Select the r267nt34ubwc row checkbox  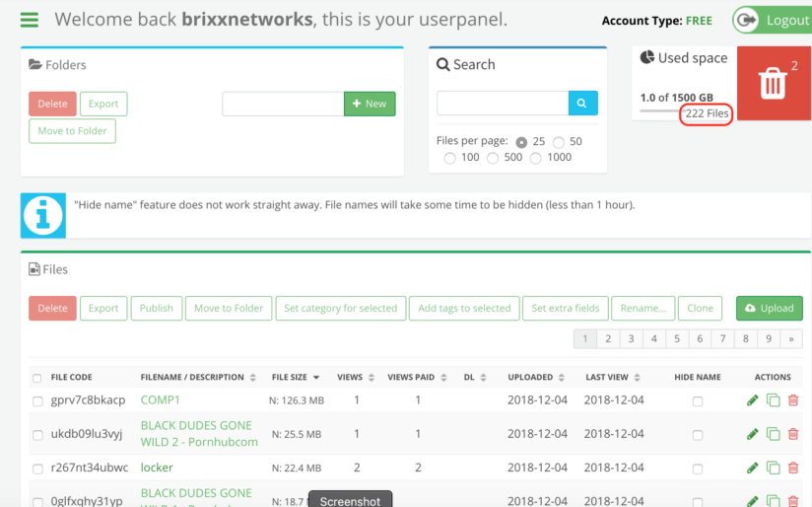[37, 469]
